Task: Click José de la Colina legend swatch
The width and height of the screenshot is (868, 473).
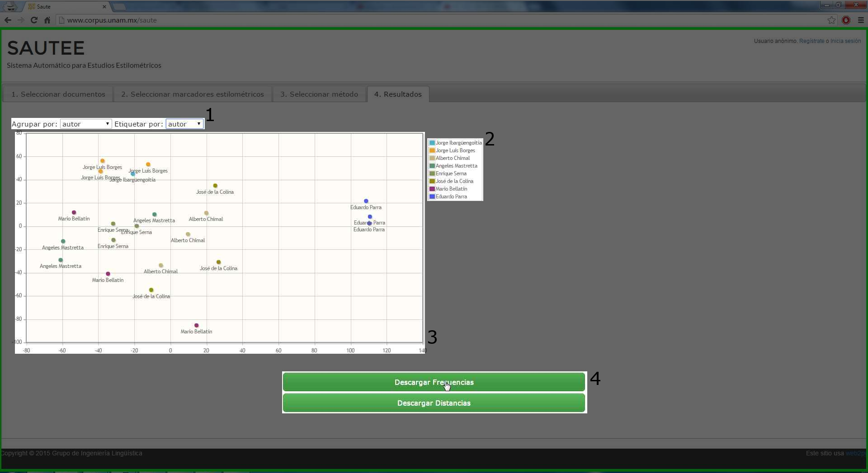Action: [x=432, y=181]
